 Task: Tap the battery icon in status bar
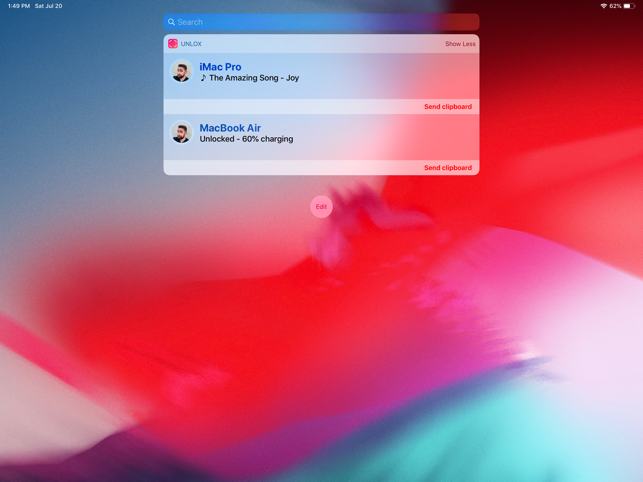coord(629,6)
